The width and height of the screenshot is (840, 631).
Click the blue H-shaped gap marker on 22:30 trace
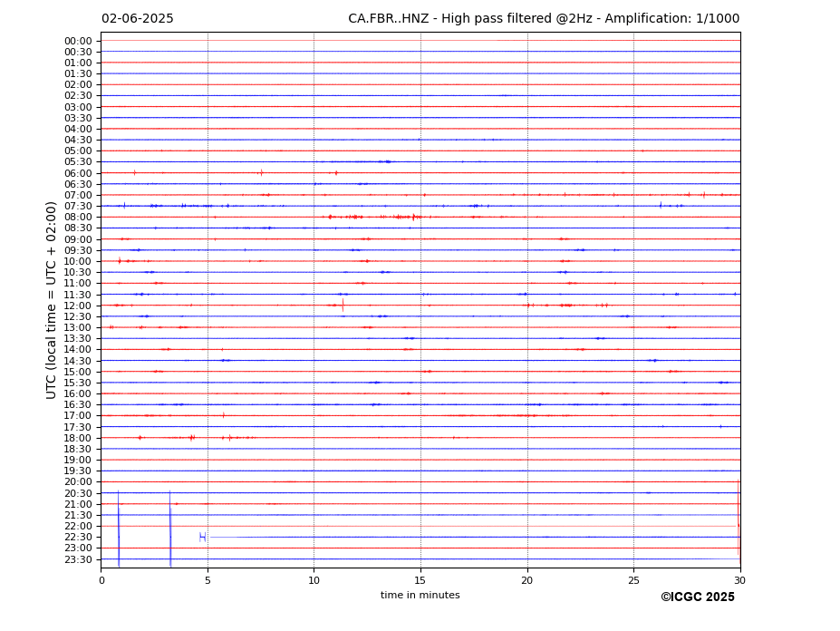coord(202,538)
